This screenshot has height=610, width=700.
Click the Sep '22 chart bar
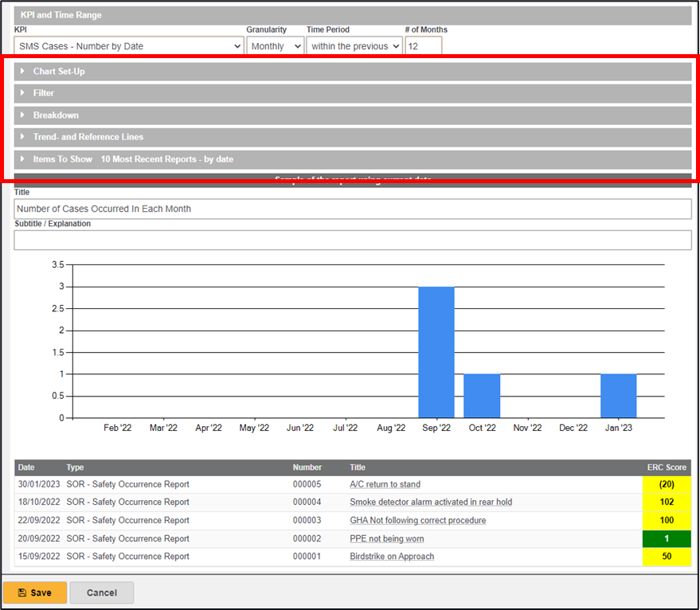click(436, 352)
